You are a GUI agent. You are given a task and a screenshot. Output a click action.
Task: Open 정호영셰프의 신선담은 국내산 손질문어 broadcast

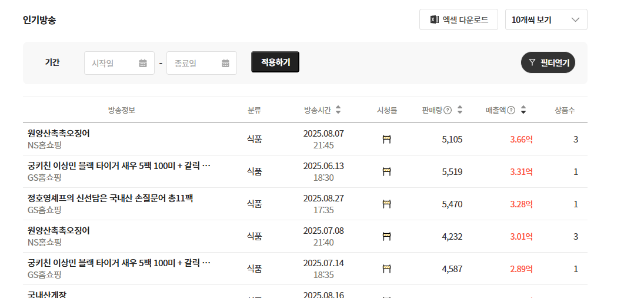point(110,198)
